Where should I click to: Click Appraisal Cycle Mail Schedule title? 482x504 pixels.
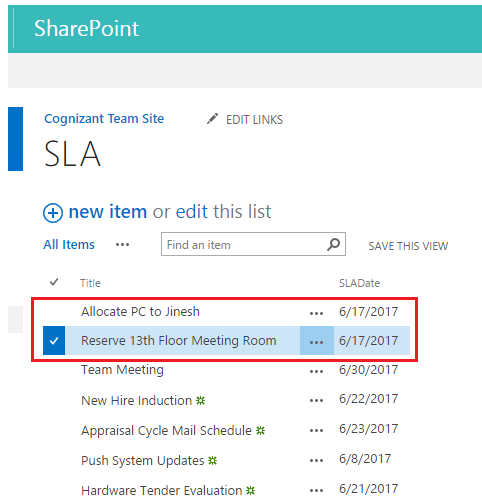[x=166, y=430]
